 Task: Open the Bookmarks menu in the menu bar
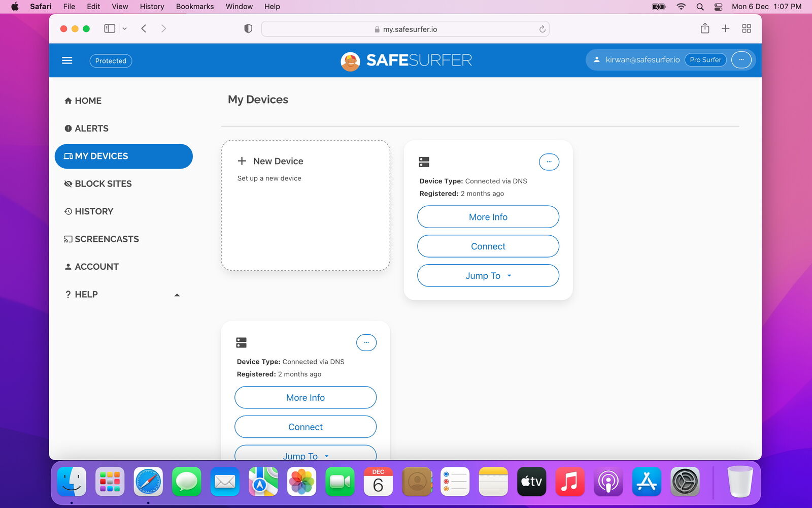(x=195, y=7)
